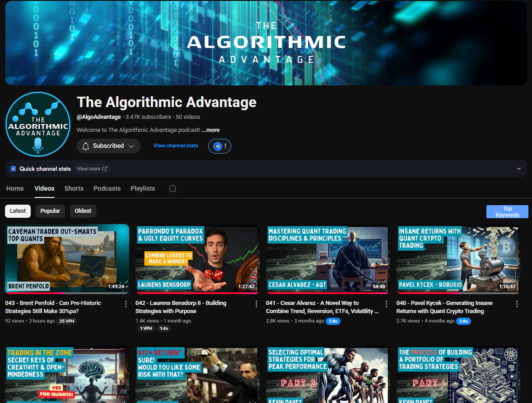Expand the Subscribed notification dropdown
Image resolution: width=532 pixels, height=403 pixels.
point(131,146)
